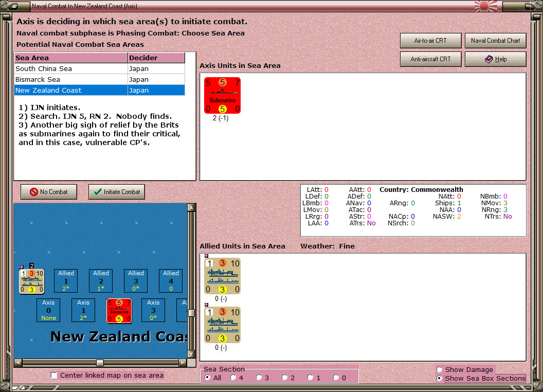
Task: Open the Naval Combat Chart
Action: click(495, 41)
